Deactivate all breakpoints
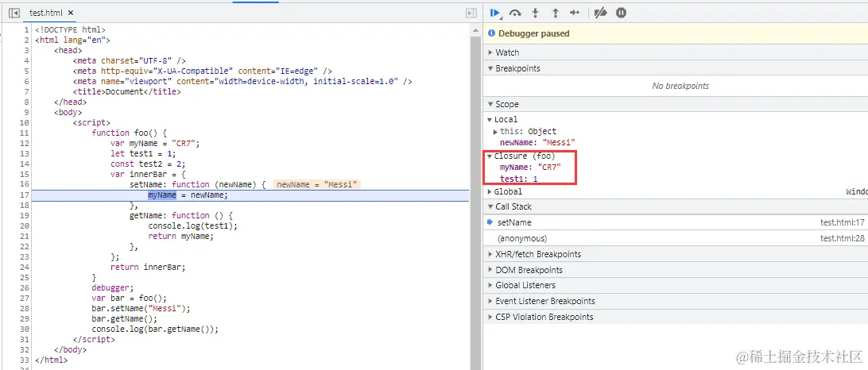This screenshot has width=868, height=370. [x=601, y=13]
